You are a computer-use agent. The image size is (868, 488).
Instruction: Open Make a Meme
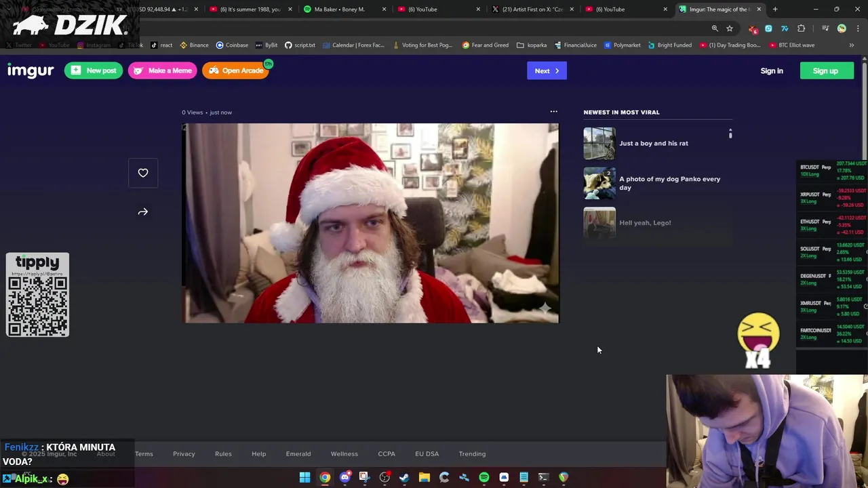pos(163,70)
